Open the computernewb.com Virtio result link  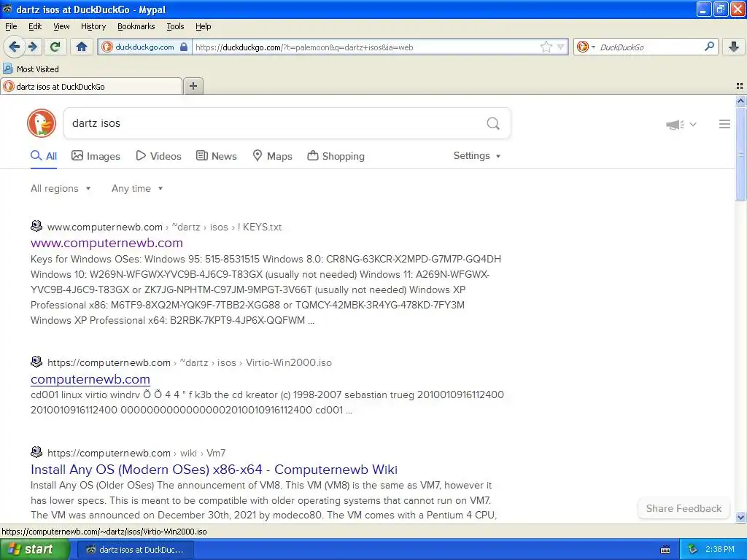tap(90, 379)
